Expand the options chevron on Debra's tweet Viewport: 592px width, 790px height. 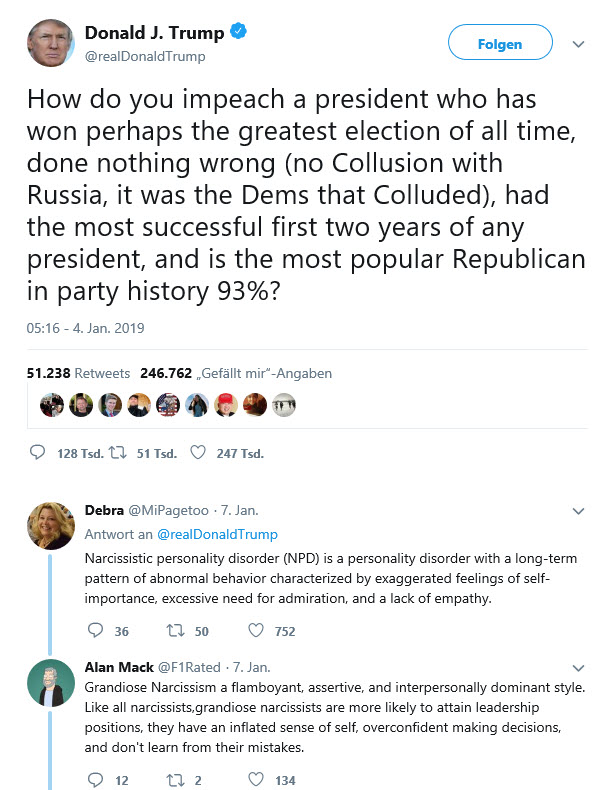point(578,511)
